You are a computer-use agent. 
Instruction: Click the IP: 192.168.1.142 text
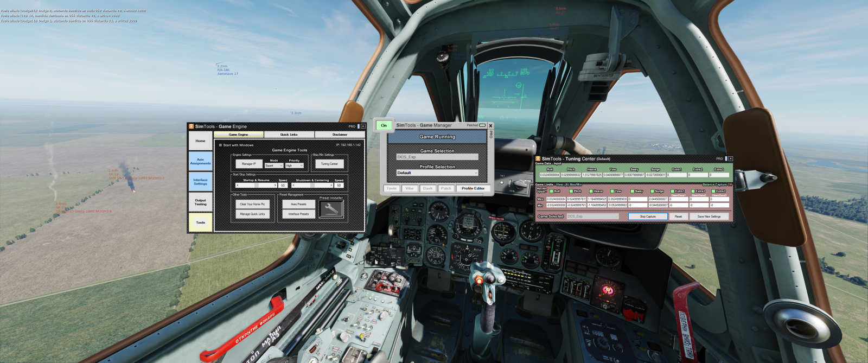point(348,145)
